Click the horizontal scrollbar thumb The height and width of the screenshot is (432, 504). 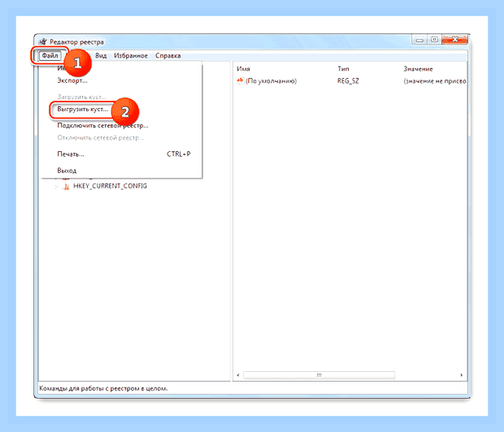[319, 375]
